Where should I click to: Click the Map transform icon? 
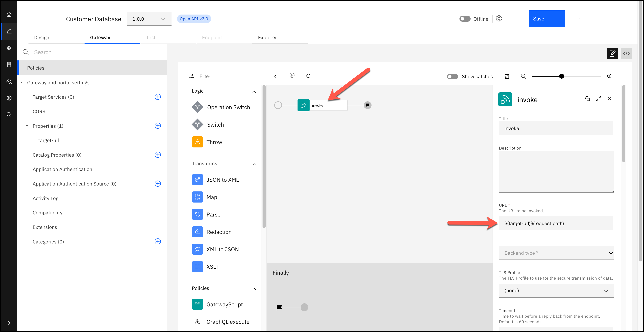click(197, 197)
